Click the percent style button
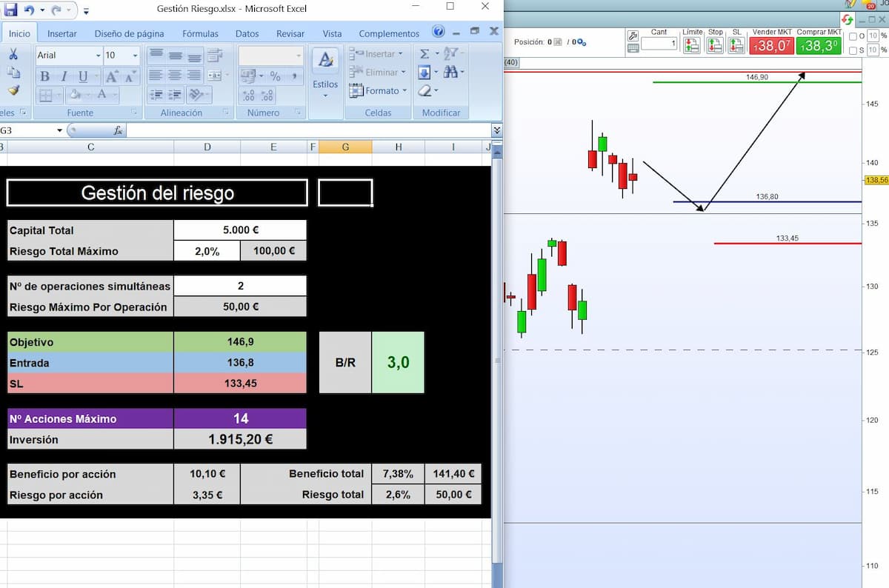Screen dimensions: 889x588 pos(275,76)
